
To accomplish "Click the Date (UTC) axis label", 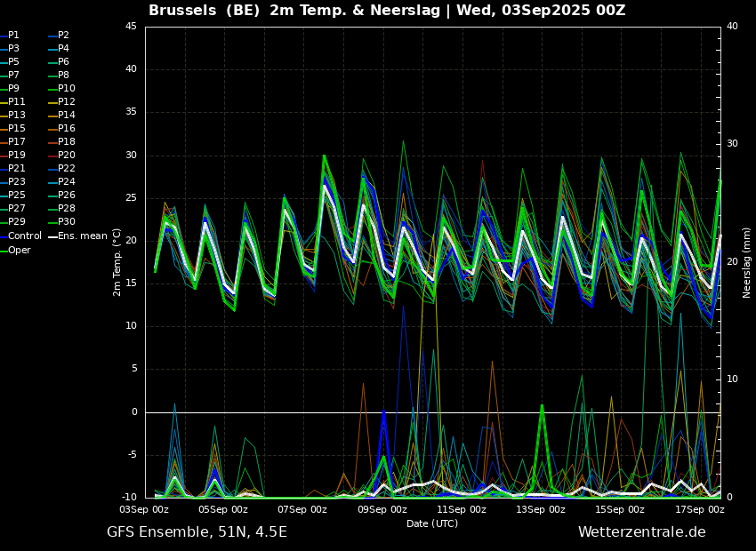I will (432, 524).
